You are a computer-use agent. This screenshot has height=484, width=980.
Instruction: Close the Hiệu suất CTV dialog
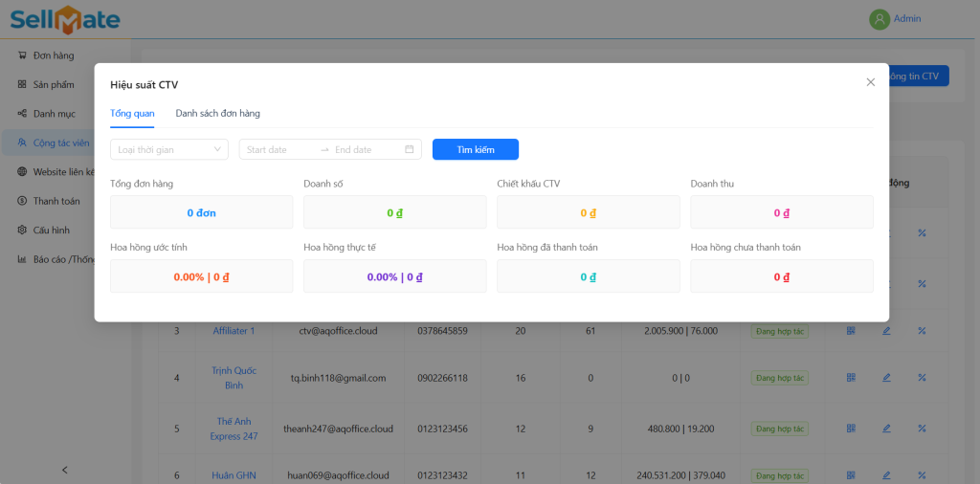(870, 82)
